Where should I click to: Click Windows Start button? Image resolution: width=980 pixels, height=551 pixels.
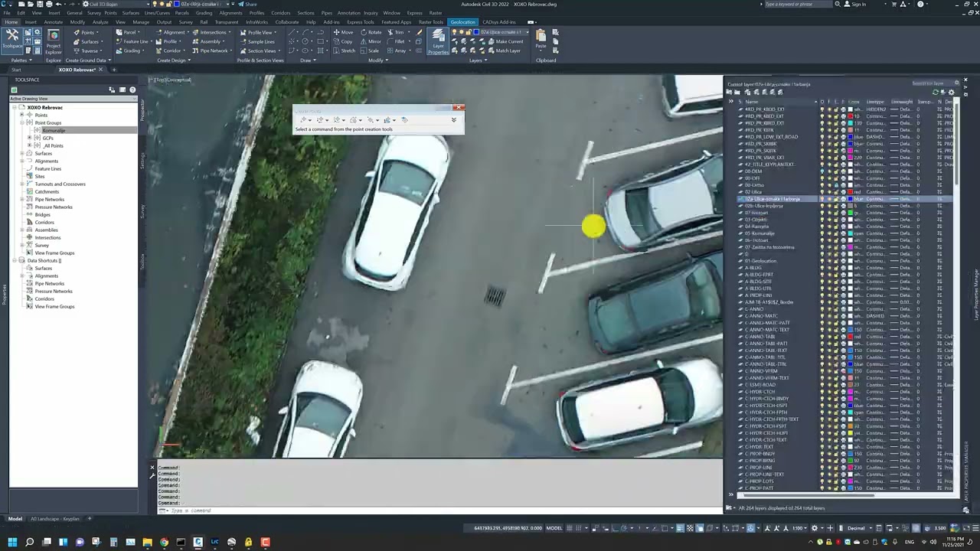click(x=12, y=542)
